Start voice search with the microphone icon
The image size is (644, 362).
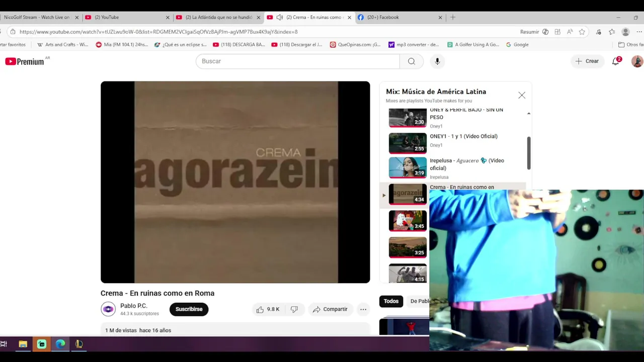(437, 61)
